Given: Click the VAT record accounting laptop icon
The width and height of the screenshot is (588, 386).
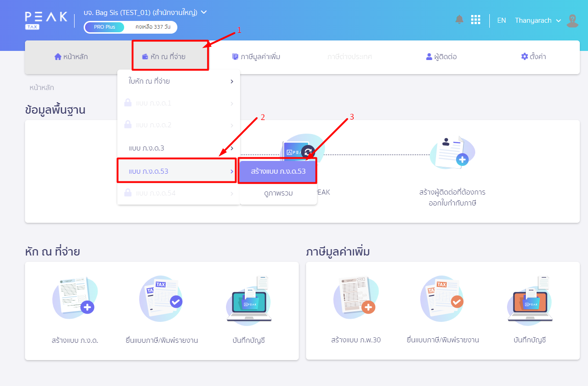Looking at the screenshot, I should (x=529, y=298).
